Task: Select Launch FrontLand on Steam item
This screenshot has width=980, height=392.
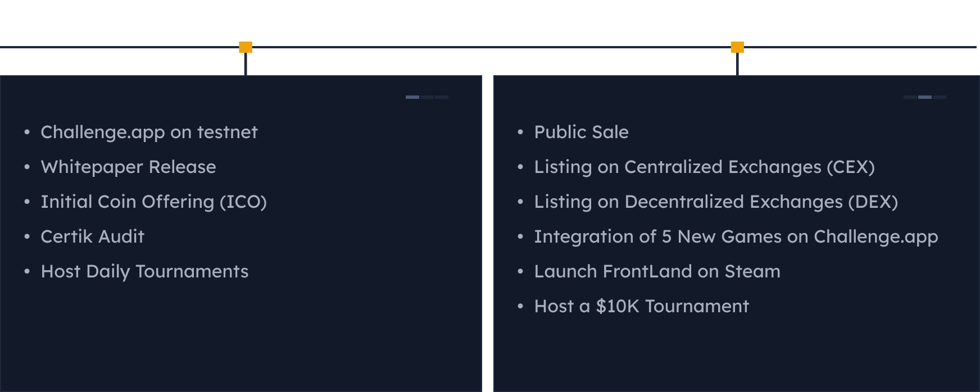Action: pyautogui.click(x=657, y=271)
